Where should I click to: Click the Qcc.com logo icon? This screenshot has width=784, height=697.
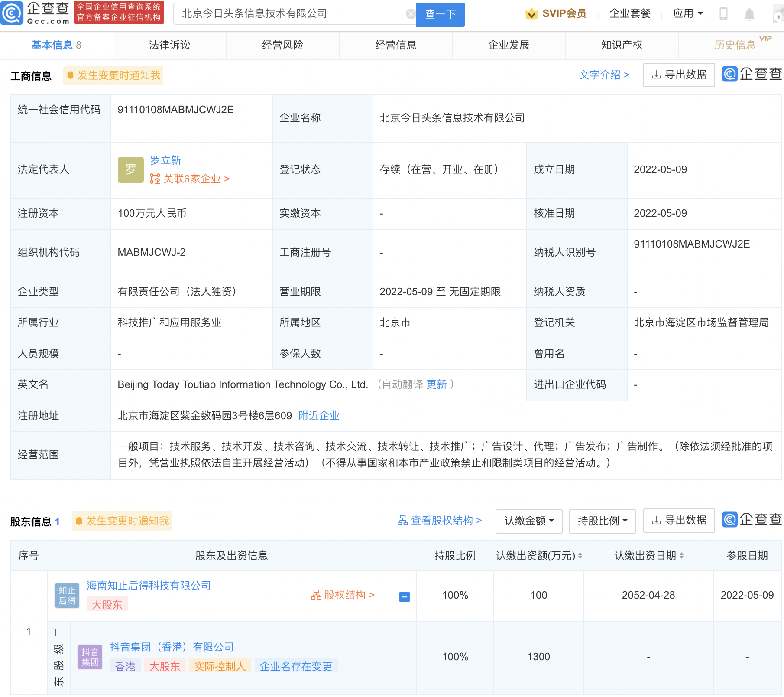[12, 13]
